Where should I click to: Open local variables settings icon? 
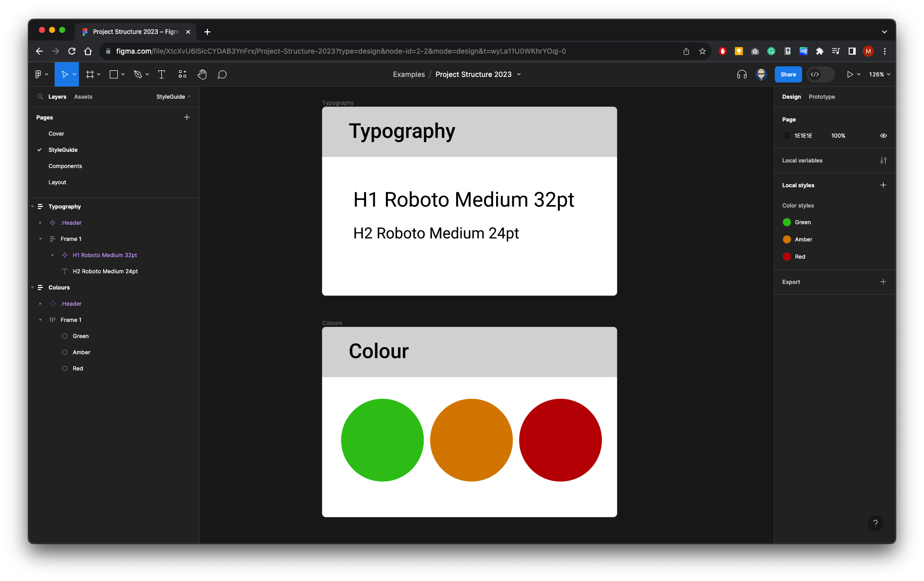pyautogui.click(x=884, y=160)
